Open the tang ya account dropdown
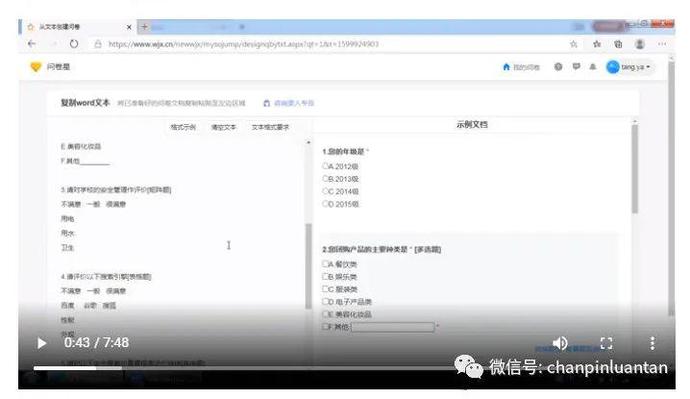The height and width of the screenshot is (399, 690). 630,67
